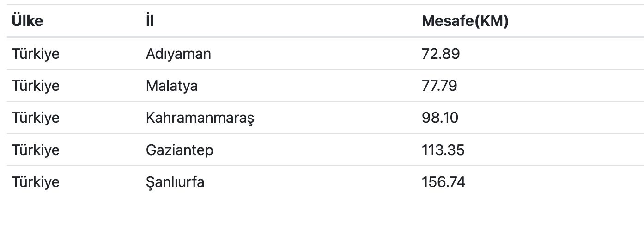Select the Kahramanmaraş province cell
The width and height of the screenshot is (644, 225).
(200, 118)
